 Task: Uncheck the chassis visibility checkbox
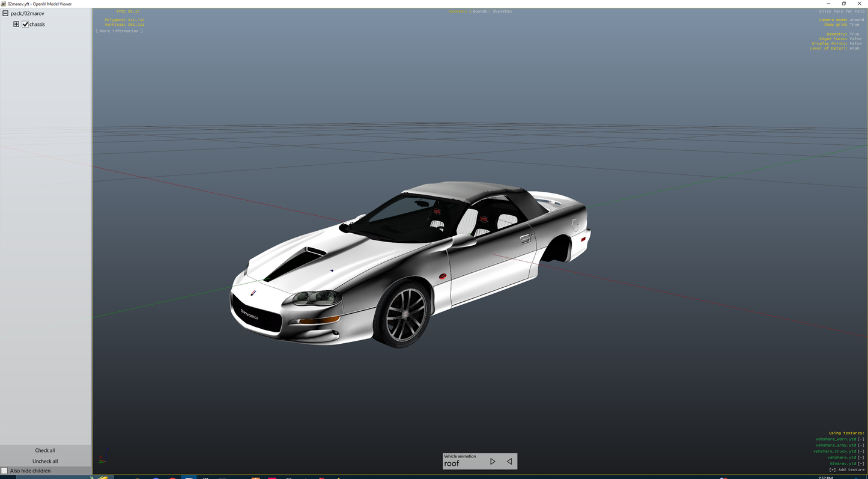click(x=25, y=24)
